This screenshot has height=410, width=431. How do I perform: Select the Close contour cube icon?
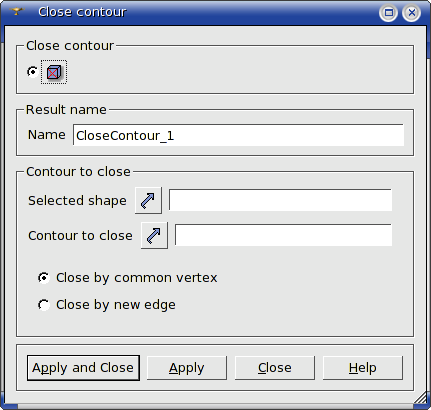[x=54, y=72]
